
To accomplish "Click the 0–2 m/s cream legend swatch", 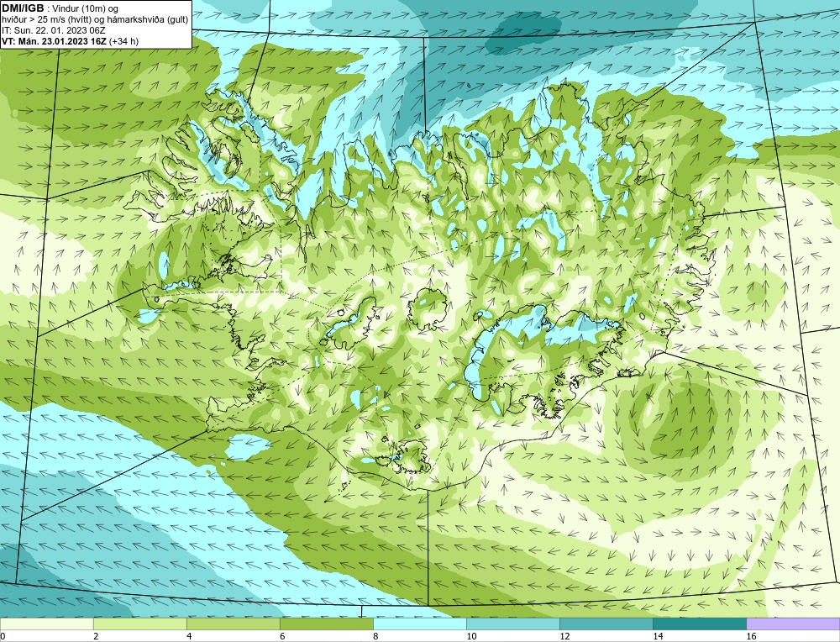I will [47, 624].
